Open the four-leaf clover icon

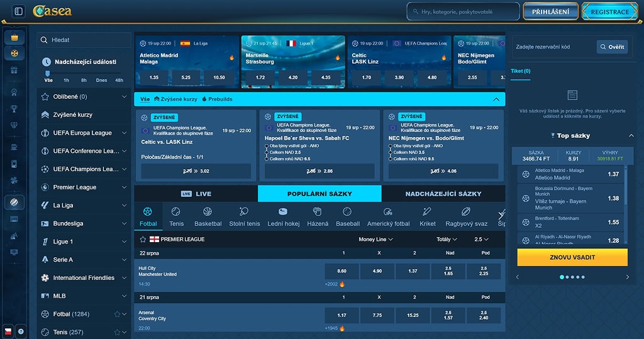(14, 181)
